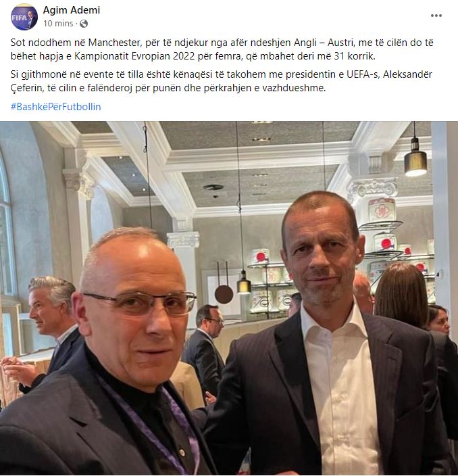Open Agim Ademi's profile picture avatar
458x476 pixels.
point(24,17)
